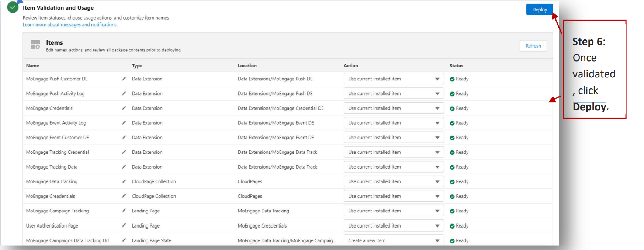Image resolution: width=644 pixels, height=250 pixels.
Task: Click the Location column header
Action: pyautogui.click(x=247, y=66)
